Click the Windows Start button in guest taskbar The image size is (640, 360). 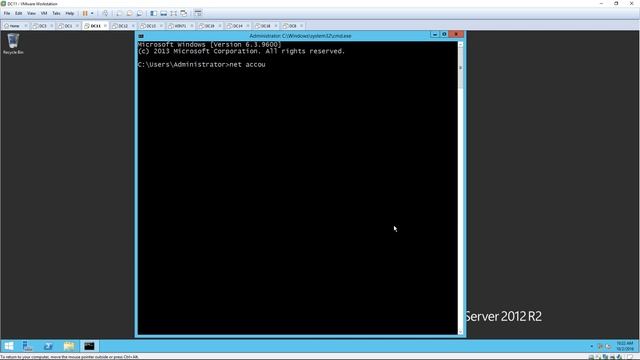tap(9, 346)
